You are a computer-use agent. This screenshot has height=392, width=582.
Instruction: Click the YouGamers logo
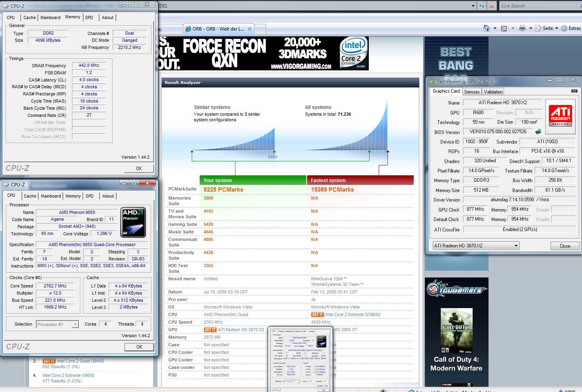click(x=457, y=289)
